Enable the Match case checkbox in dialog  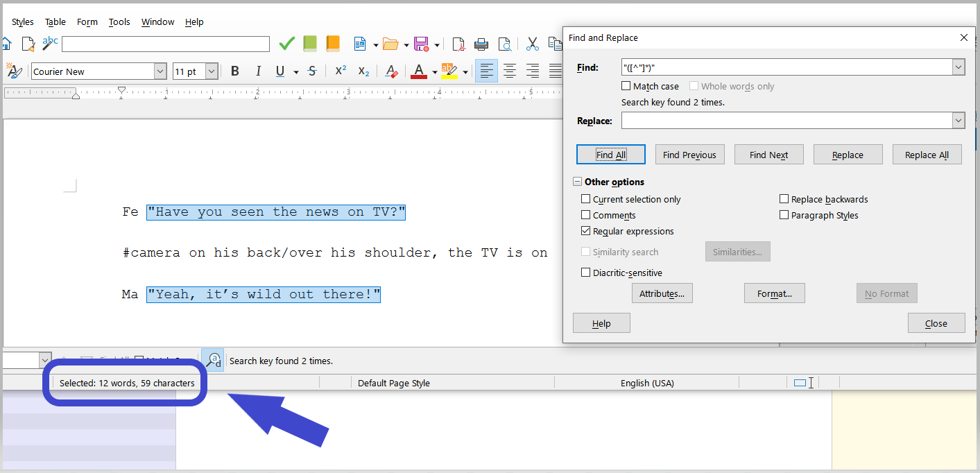tap(627, 87)
